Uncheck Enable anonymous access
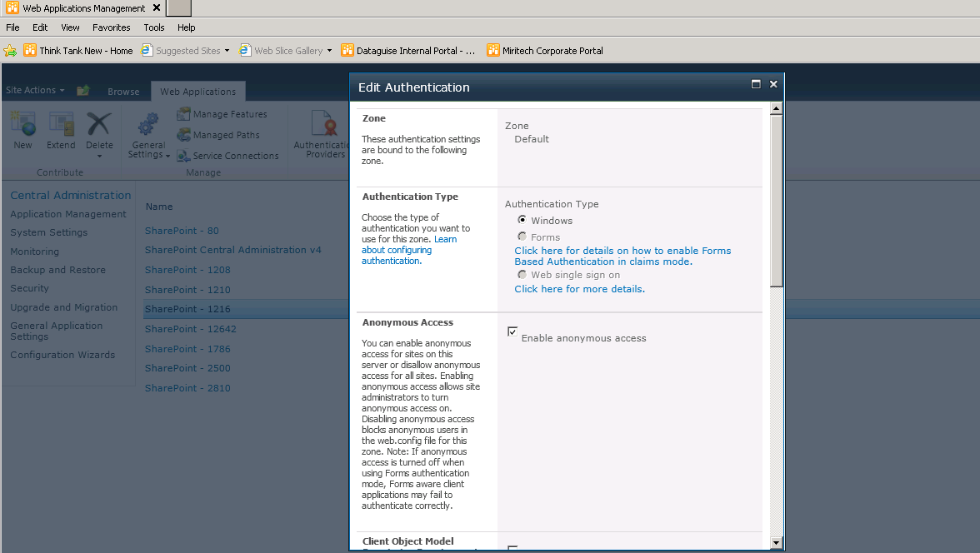 click(x=512, y=331)
